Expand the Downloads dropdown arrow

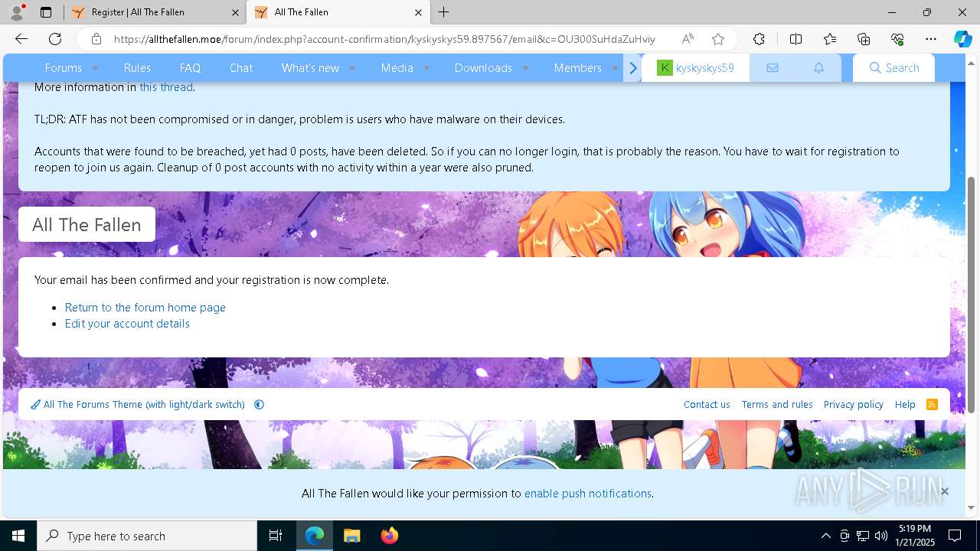coord(525,68)
